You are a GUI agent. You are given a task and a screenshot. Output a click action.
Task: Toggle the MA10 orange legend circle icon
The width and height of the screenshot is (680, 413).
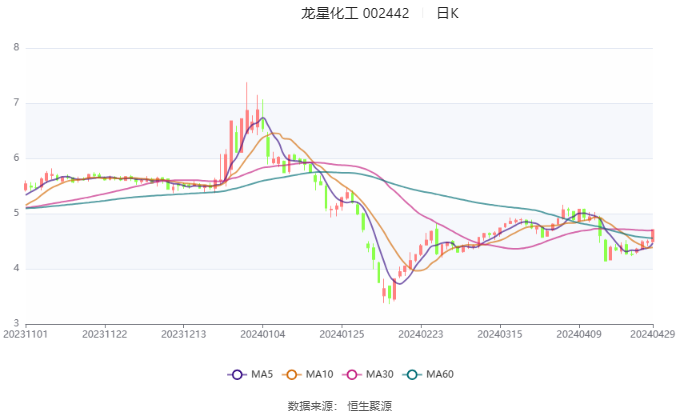pos(291,374)
